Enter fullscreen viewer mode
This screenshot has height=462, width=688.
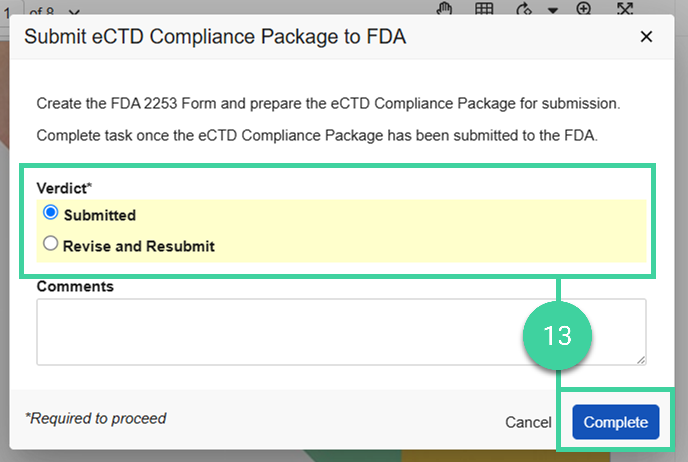624,8
